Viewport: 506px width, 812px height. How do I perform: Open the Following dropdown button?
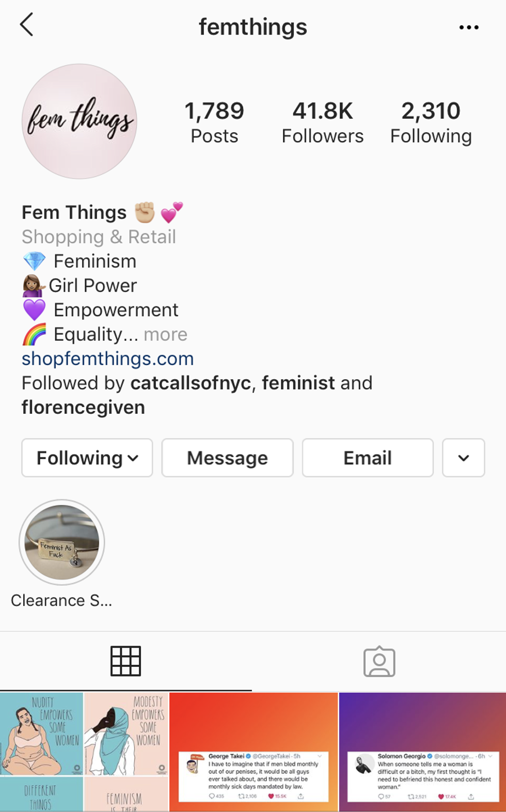pos(87,458)
